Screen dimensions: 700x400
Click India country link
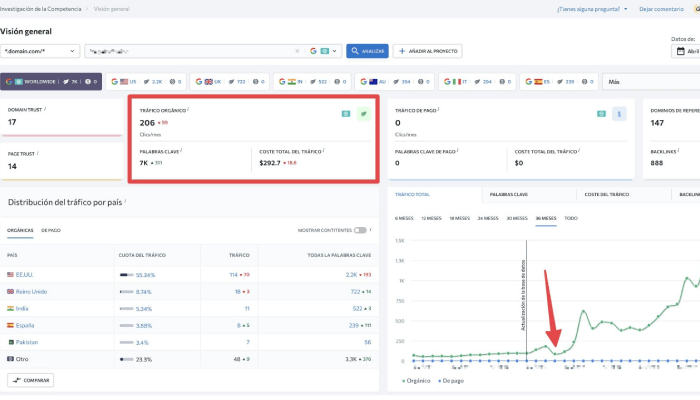pyautogui.click(x=22, y=308)
